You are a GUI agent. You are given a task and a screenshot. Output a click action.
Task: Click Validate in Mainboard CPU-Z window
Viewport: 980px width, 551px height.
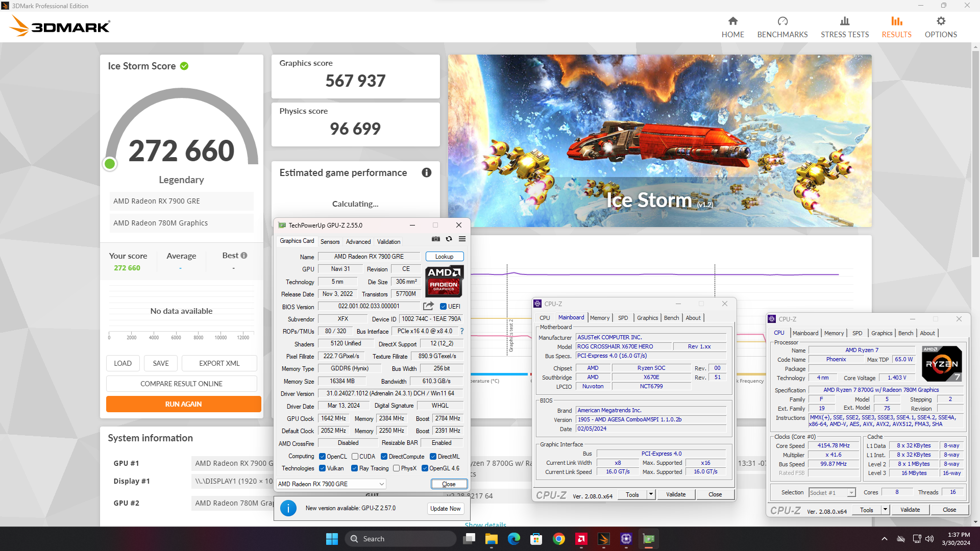tap(676, 494)
